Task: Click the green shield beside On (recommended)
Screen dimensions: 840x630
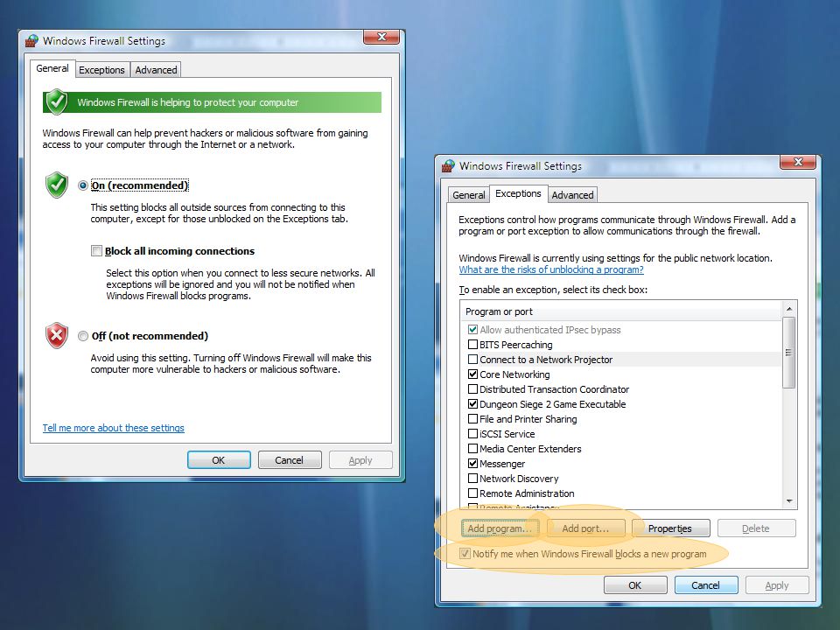Action: pyautogui.click(x=57, y=185)
